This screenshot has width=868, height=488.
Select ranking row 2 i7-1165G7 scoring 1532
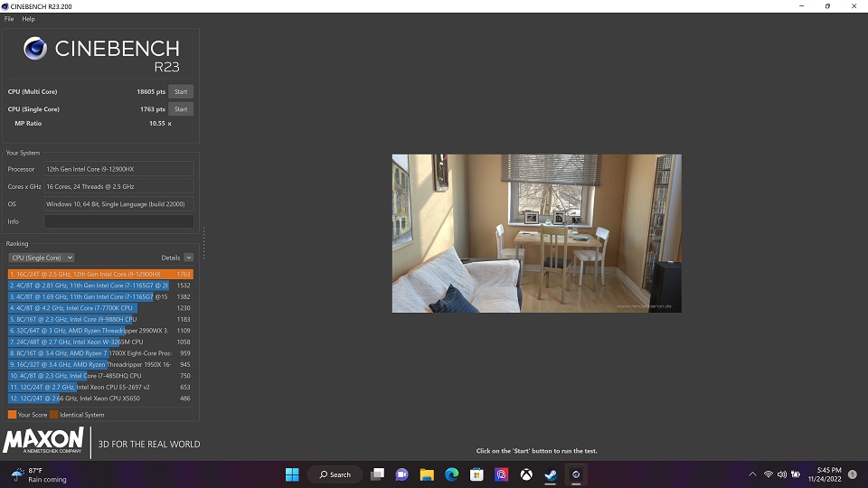click(100, 286)
